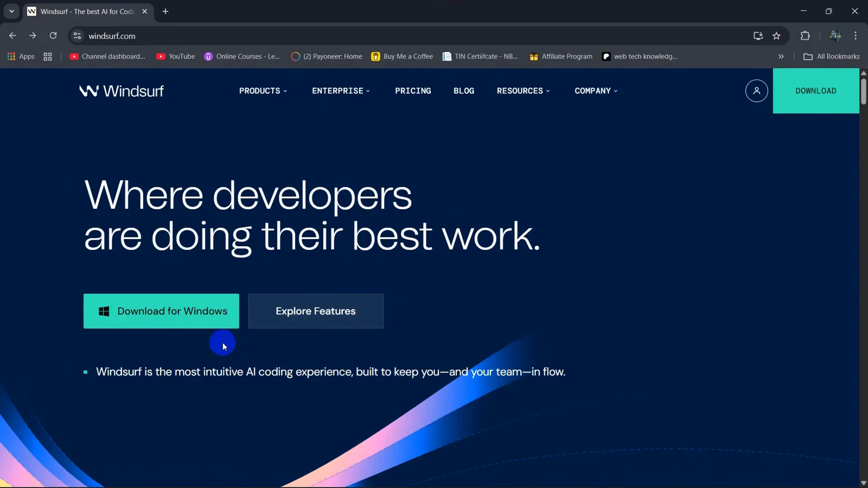868x488 pixels.
Task: Expand the Enterprise menu
Action: tap(341, 91)
